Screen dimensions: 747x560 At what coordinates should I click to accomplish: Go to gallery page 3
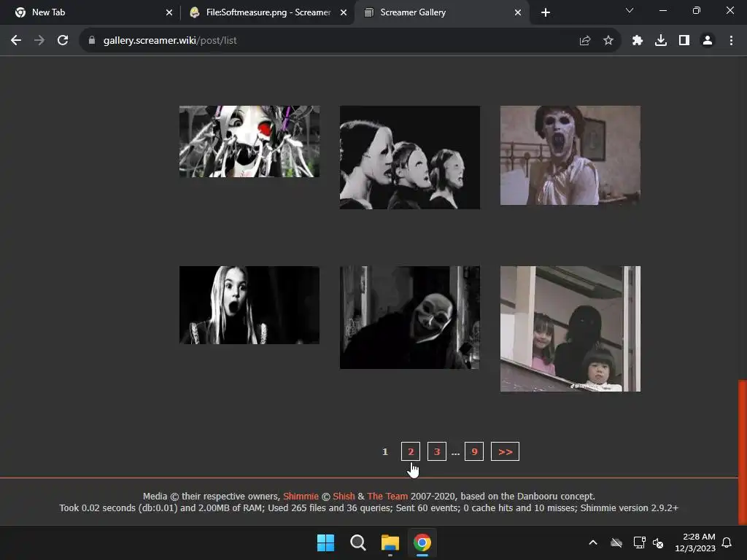click(437, 451)
